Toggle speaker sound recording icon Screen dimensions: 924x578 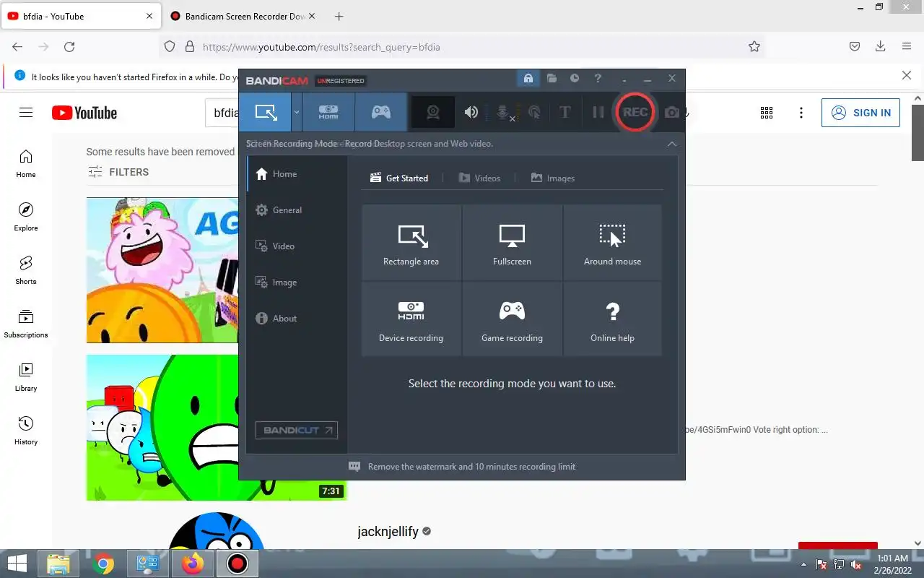coord(471,112)
